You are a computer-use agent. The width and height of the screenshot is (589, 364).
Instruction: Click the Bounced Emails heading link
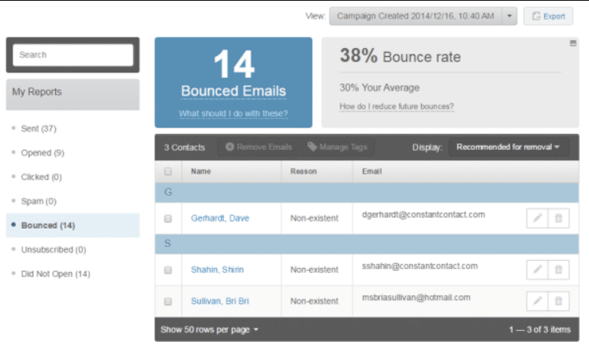(x=233, y=91)
